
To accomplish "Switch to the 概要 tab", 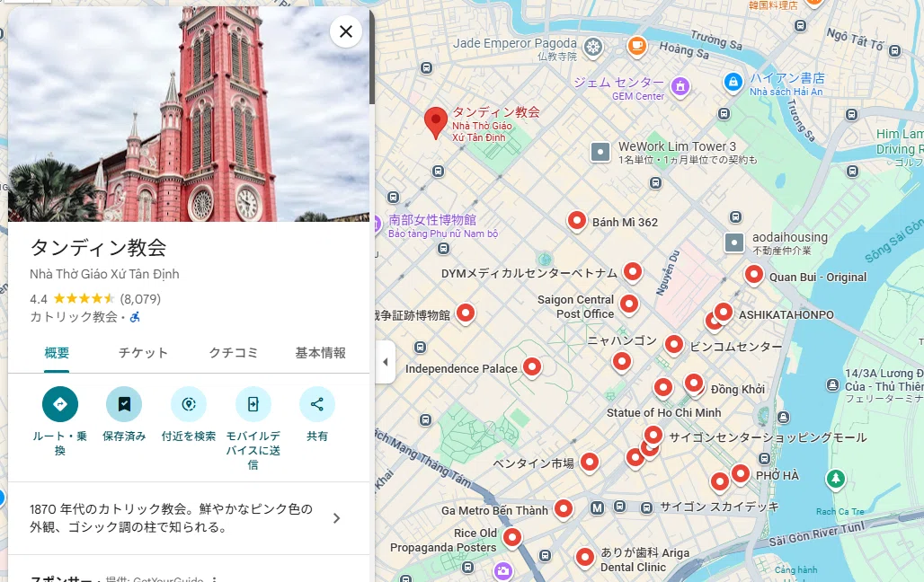I will click(x=58, y=353).
